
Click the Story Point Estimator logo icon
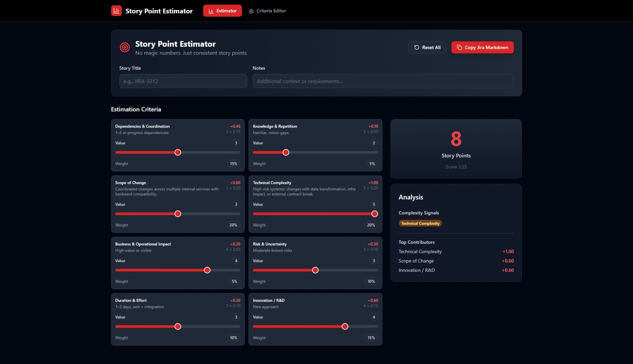click(x=116, y=10)
